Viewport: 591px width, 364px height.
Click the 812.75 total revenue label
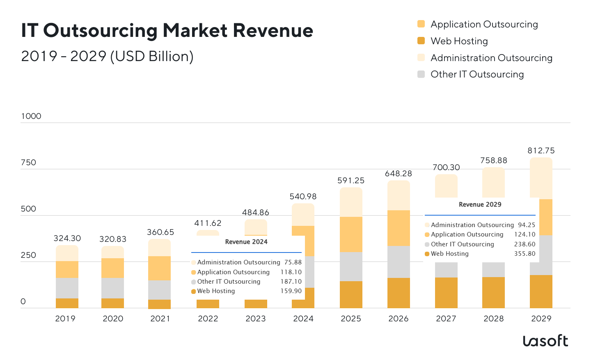541,151
